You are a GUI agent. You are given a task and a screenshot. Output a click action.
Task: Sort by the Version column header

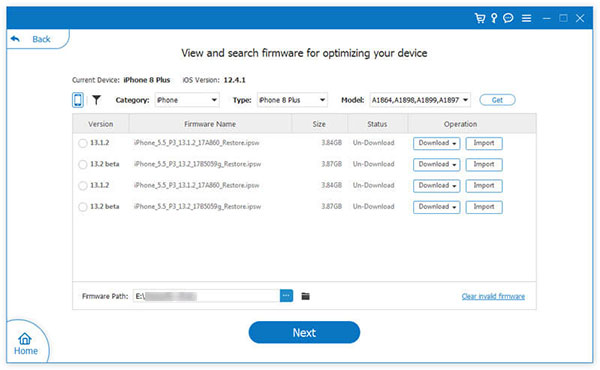click(x=101, y=124)
